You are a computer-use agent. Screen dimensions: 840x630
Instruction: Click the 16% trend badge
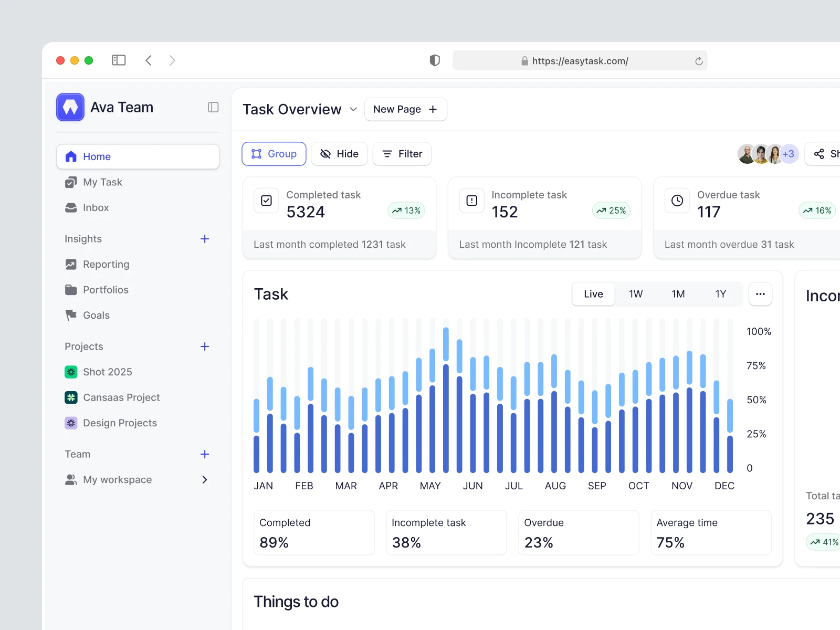coord(817,211)
